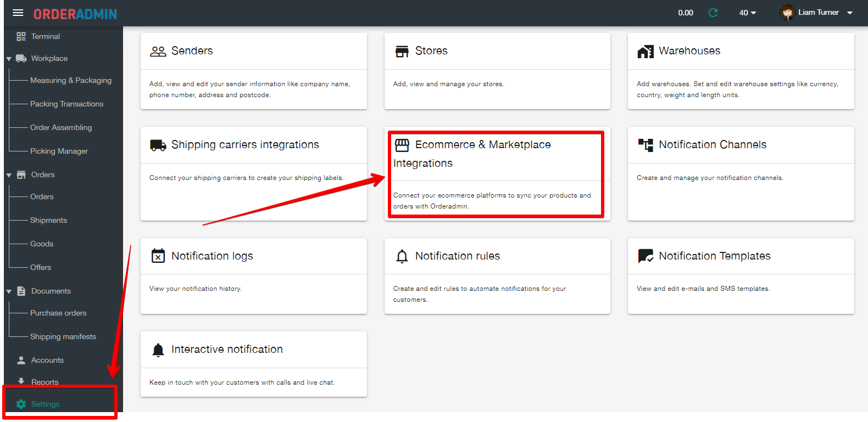Image resolution: width=868 pixels, height=422 pixels.
Task: Open the Senders card title
Action: point(192,51)
